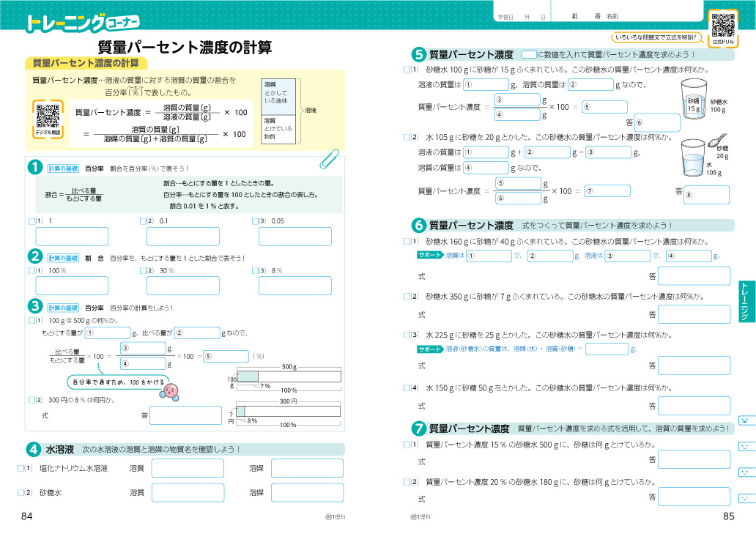Select the topmost face rating icon
The image size is (756, 534).
[745, 420]
